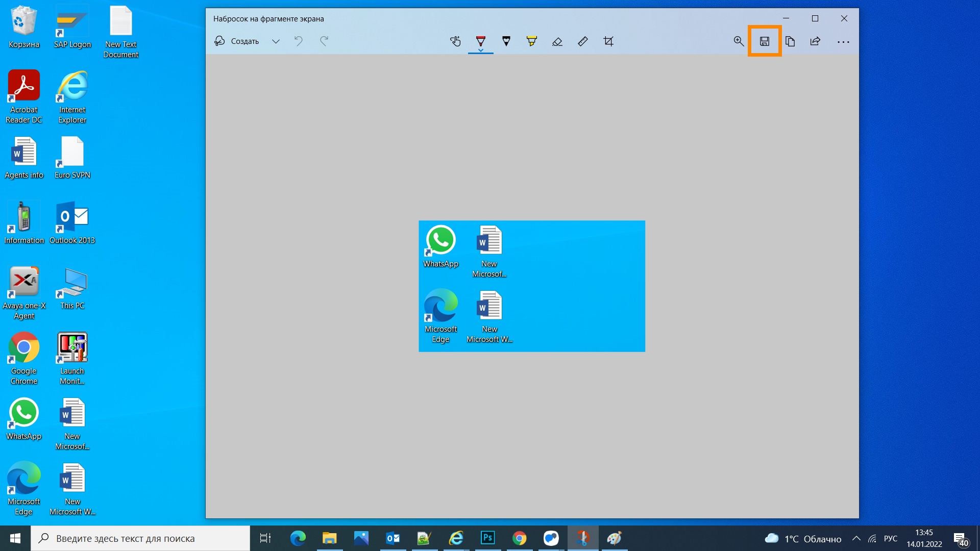Screen dimensions: 980x551
Task: Toggle the yellow highlighter tool
Action: (x=532, y=41)
